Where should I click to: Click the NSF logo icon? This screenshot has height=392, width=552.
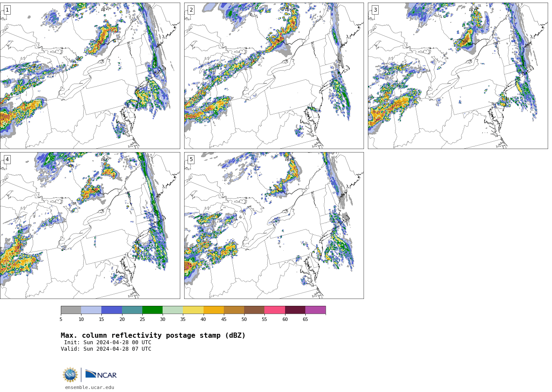click(x=70, y=375)
